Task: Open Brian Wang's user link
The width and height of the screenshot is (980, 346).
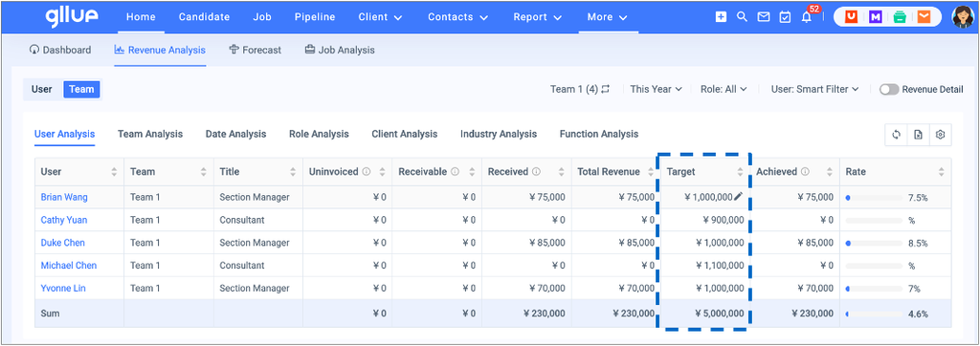Action: click(64, 197)
